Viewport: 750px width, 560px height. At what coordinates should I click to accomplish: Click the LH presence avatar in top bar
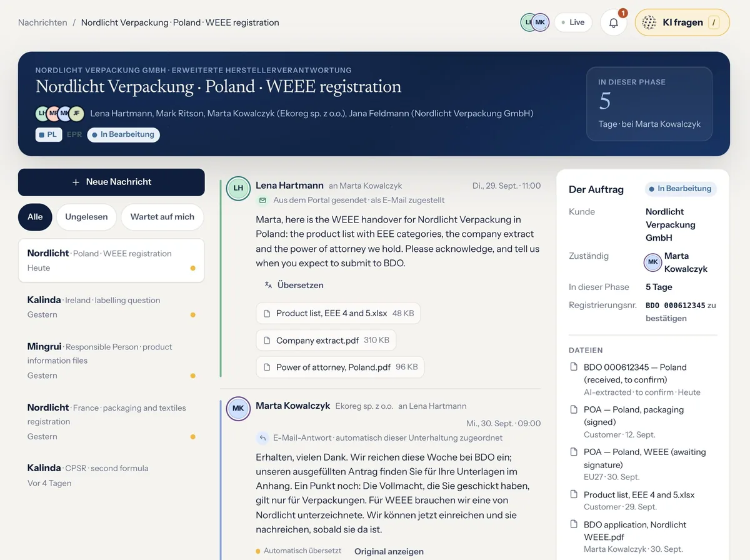(x=527, y=22)
